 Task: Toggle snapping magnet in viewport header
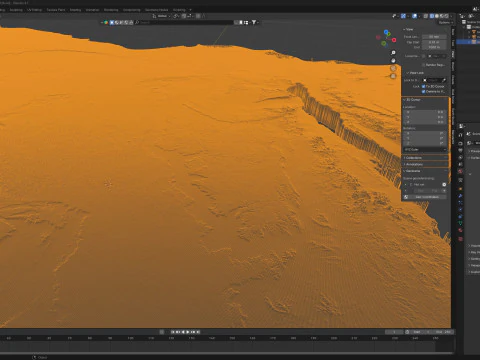pyautogui.click(x=184, y=16)
